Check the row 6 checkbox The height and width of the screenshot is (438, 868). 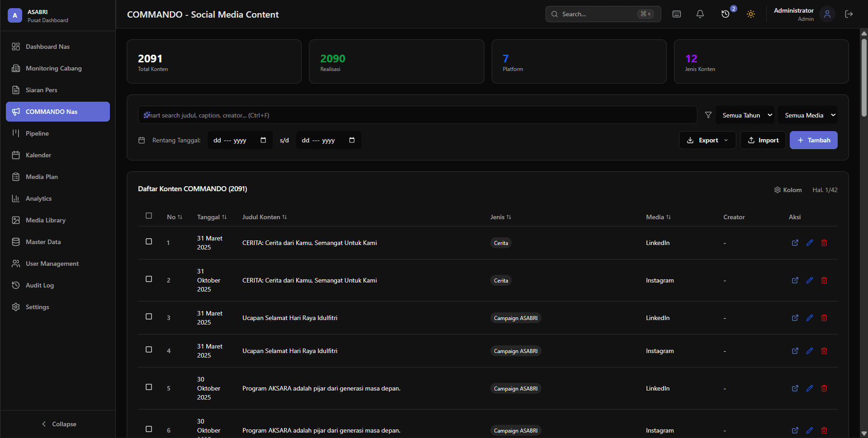pyautogui.click(x=149, y=429)
